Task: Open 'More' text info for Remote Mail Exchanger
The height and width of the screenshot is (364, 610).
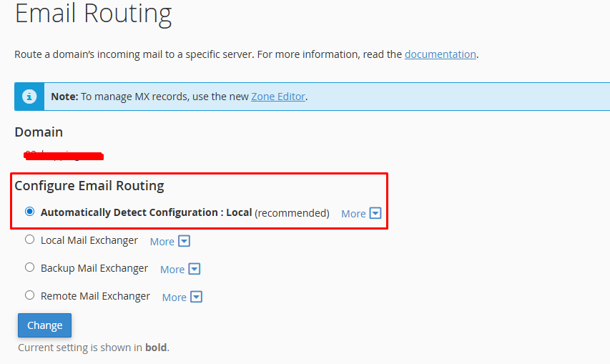Action: [174, 297]
